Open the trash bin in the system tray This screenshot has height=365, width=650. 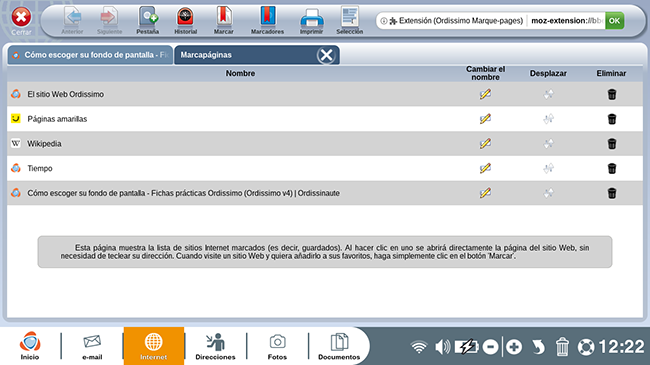click(x=562, y=347)
